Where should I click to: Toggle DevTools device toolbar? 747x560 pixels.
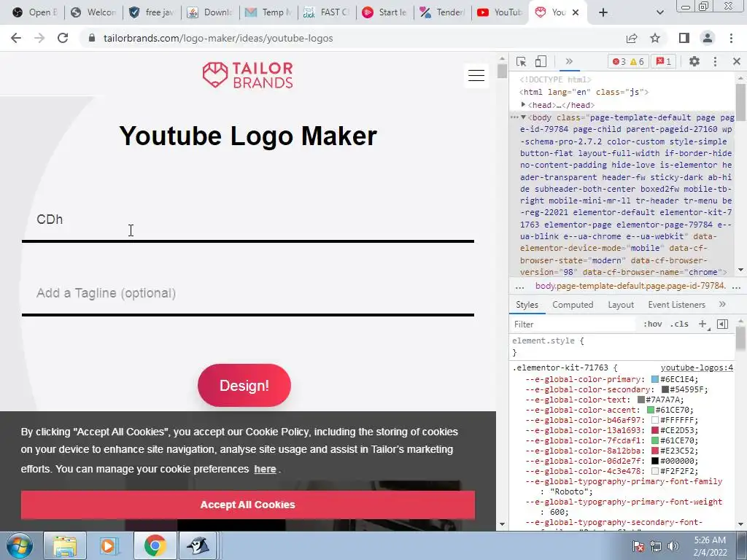(541, 61)
